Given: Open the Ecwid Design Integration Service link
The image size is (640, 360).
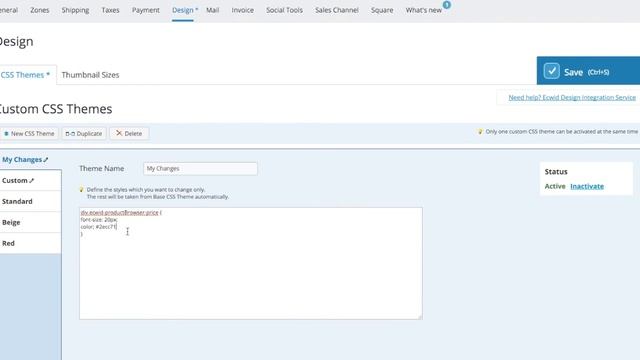Looking at the screenshot, I should (x=572, y=98).
